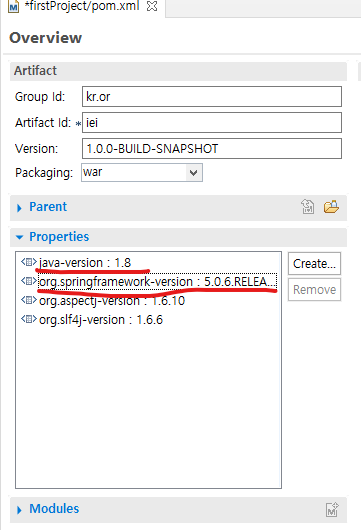Select the java-version : 1.8 property
361x530 pixels.
pyautogui.click(x=85, y=263)
